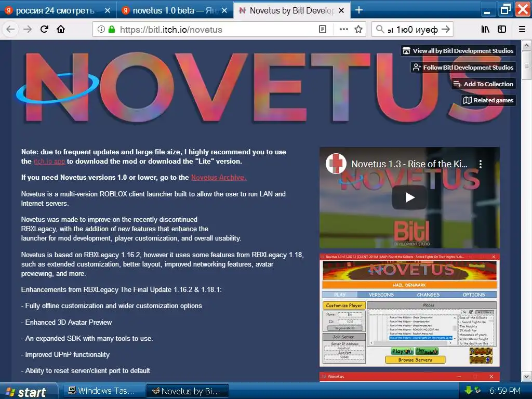Click text '- Ability to reset server/client port to default'
532x399 pixels.
coord(86,370)
